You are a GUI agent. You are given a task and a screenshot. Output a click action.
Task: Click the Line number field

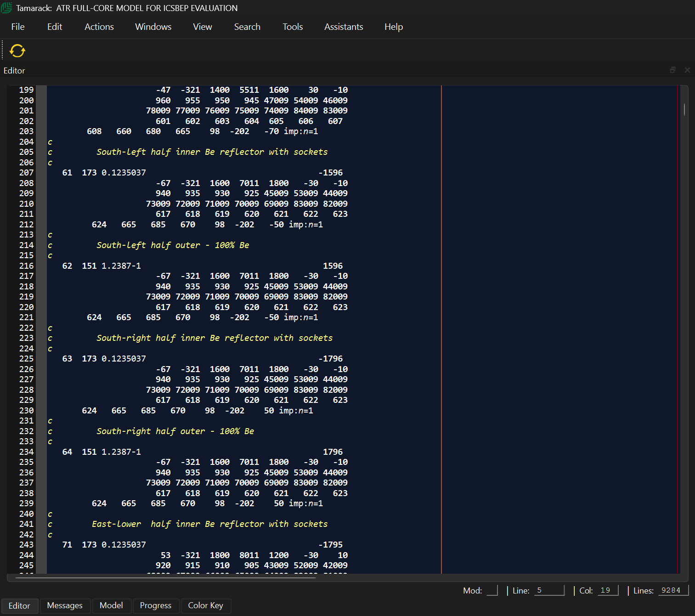[549, 590]
